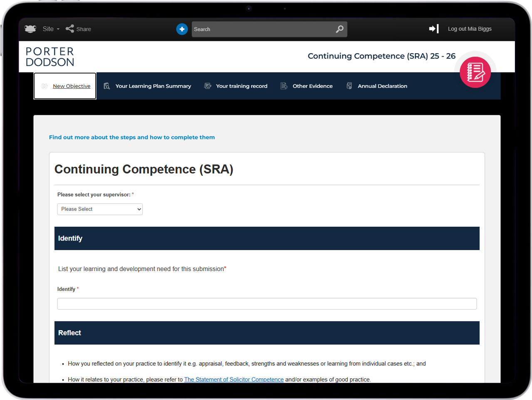Expand the supervisor Please Select dropdown
The image size is (532, 400).
(x=100, y=209)
